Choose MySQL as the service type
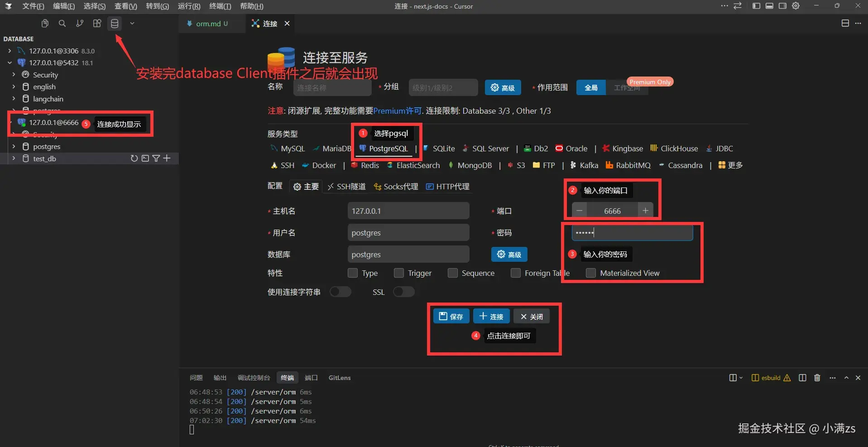The width and height of the screenshot is (868, 447). (x=288, y=149)
